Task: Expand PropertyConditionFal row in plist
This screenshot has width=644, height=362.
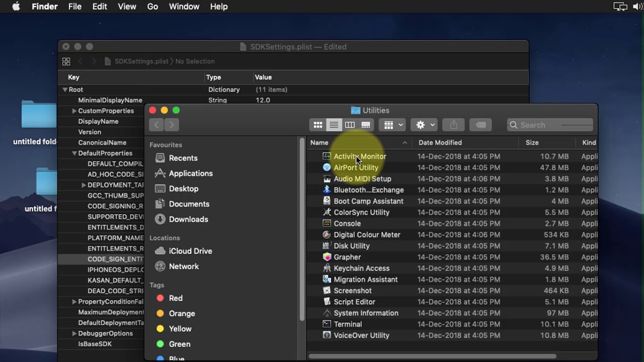Action: pyautogui.click(x=74, y=302)
